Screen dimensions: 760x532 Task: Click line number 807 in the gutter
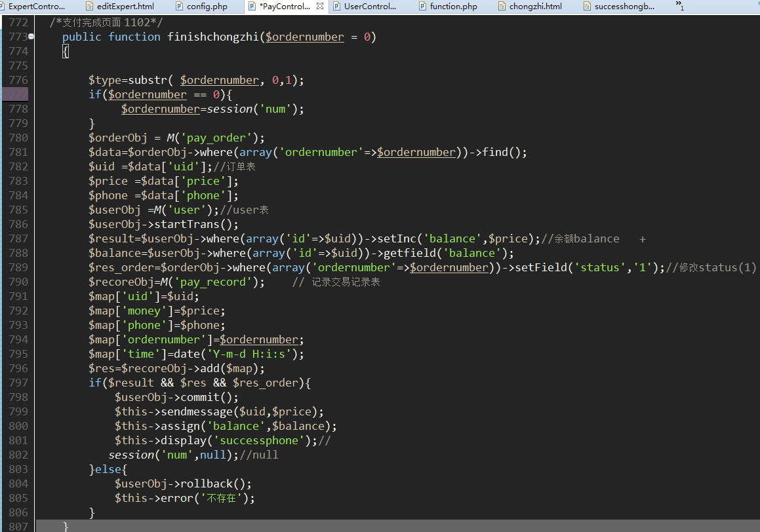click(x=18, y=526)
